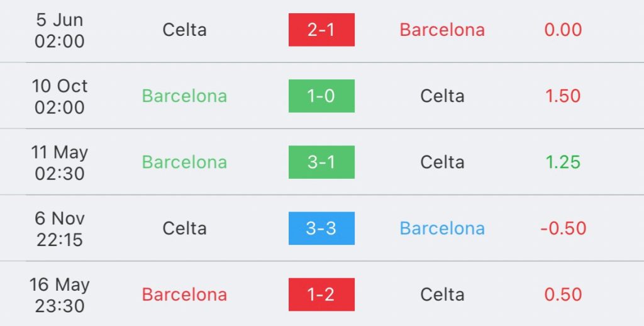Screen dimensions: 644x326
Task: Select Celta in the 10 Oct row
Action: point(442,96)
